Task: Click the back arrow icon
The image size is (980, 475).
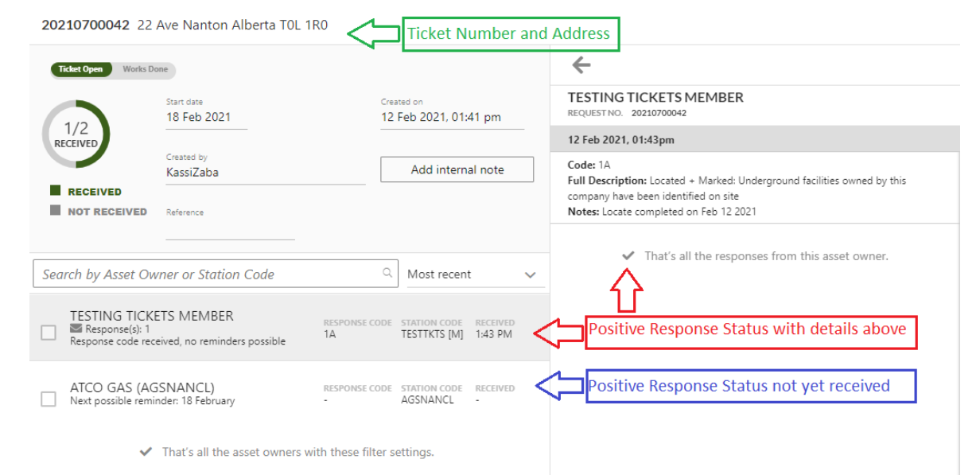Action: click(x=581, y=65)
